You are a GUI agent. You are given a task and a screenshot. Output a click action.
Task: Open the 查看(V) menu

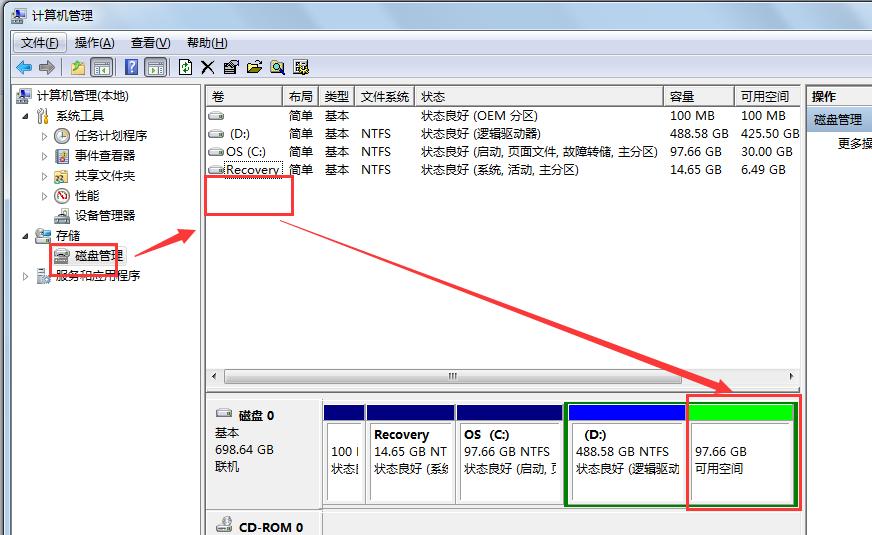click(150, 42)
